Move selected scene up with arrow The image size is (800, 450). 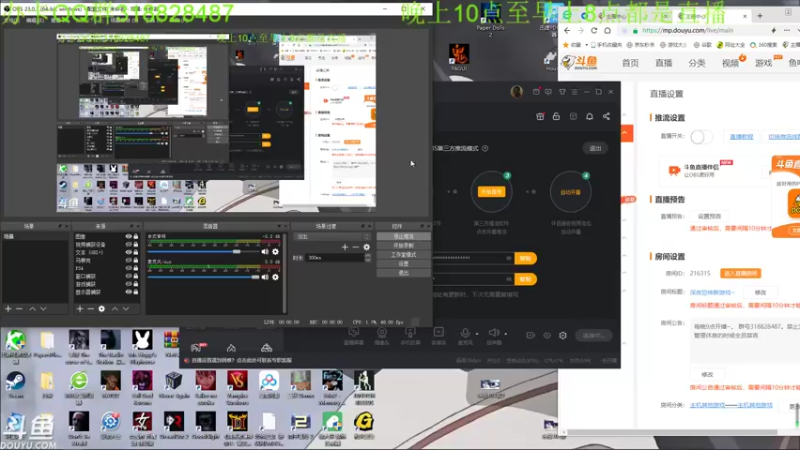click(32, 309)
